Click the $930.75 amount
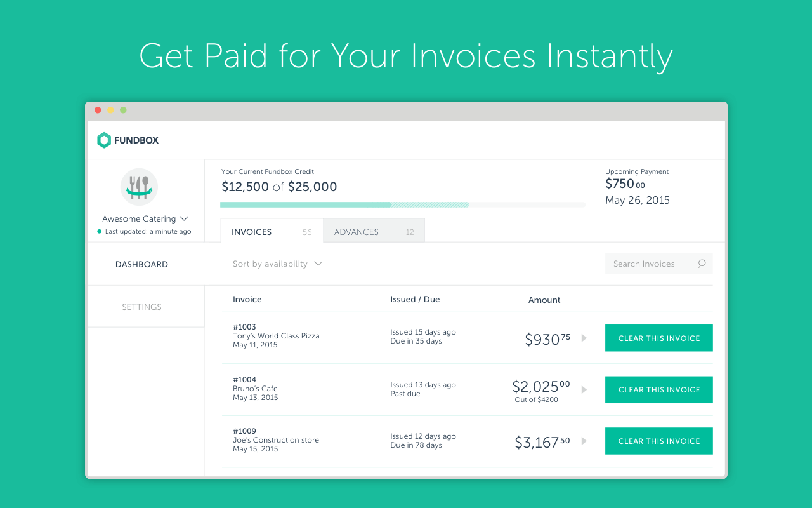 tap(547, 339)
